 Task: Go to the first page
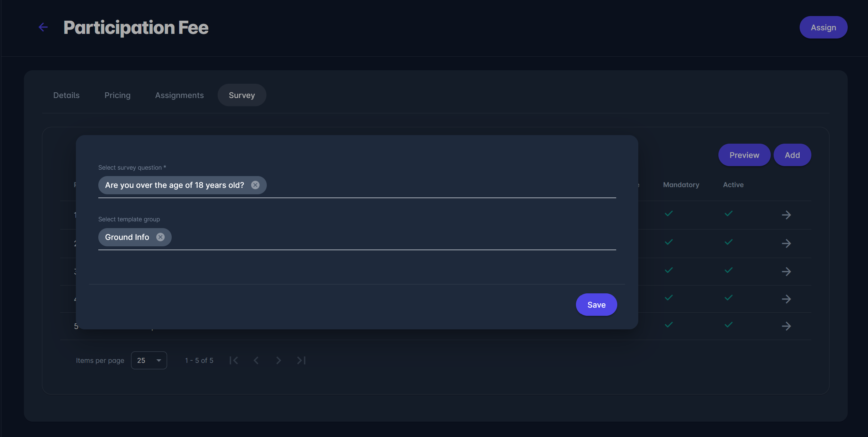pos(234,360)
